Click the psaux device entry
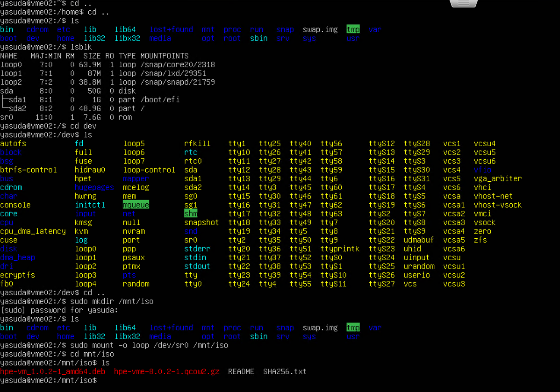This screenshot has width=560, height=392. 134,257
